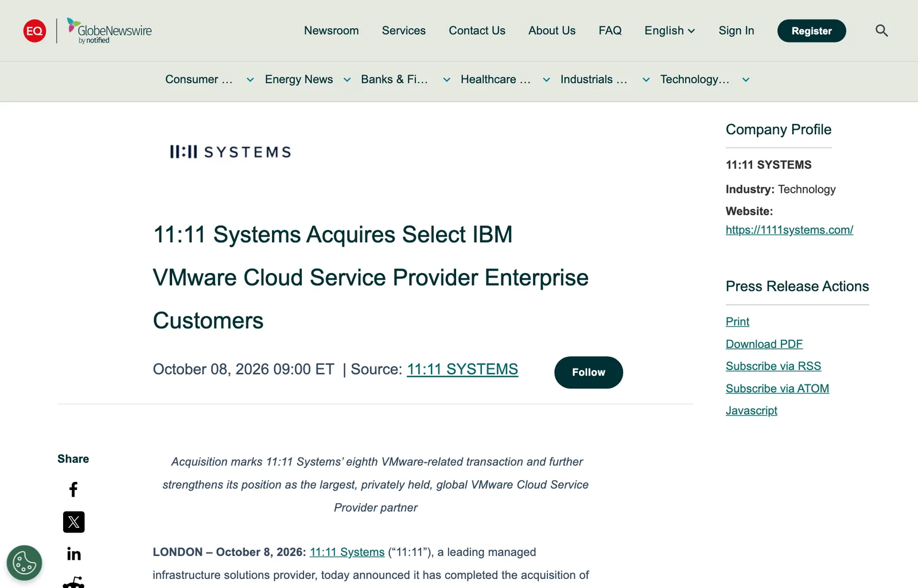The image size is (918, 588).
Task: Expand the Technology category chevron
Action: [x=746, y=80]
